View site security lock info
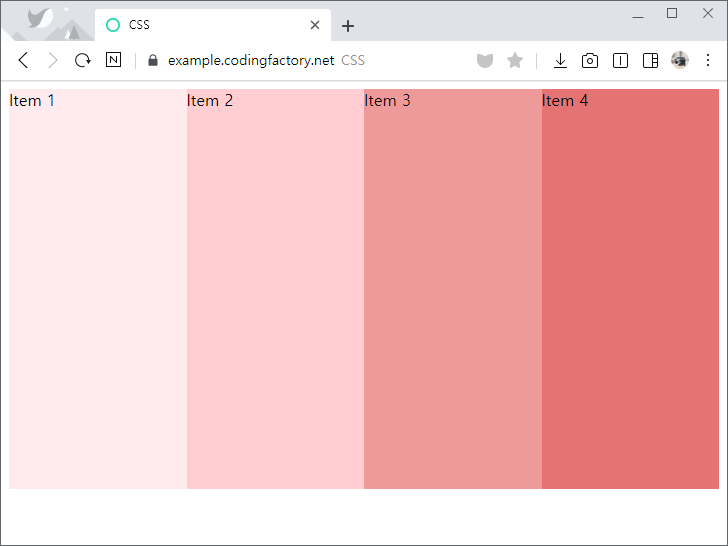Viewport: 728px width, 546px height. pyautogui.click(x=153, y=60)
